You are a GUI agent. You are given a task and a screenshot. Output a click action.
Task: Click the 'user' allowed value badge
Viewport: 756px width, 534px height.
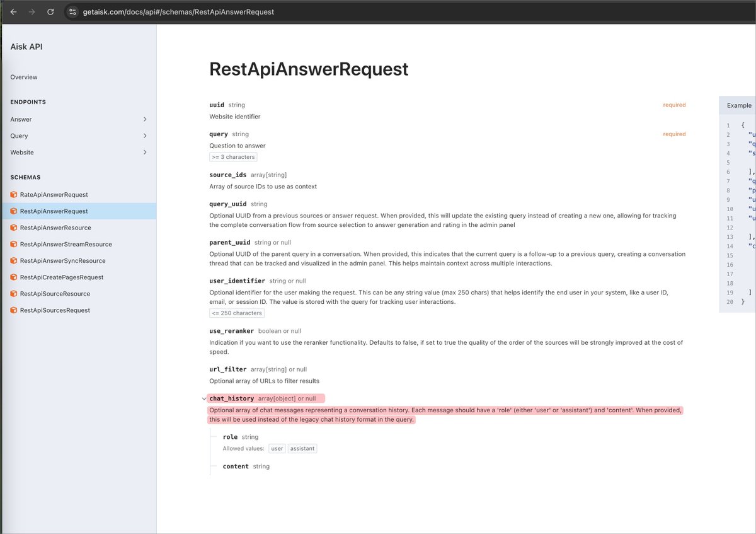[x=277, y=449]
